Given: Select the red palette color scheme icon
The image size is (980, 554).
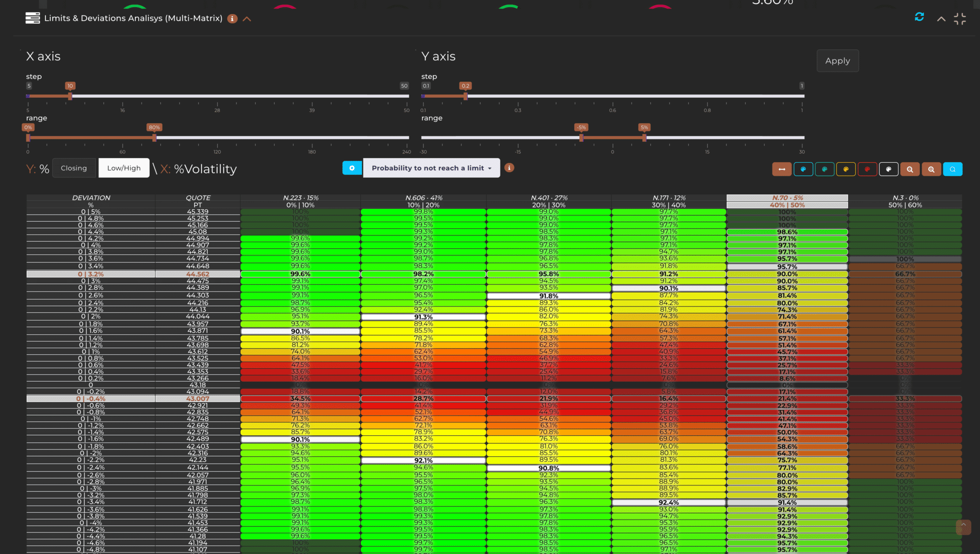Looking at the screenshot, I should [x=868, y=169].
